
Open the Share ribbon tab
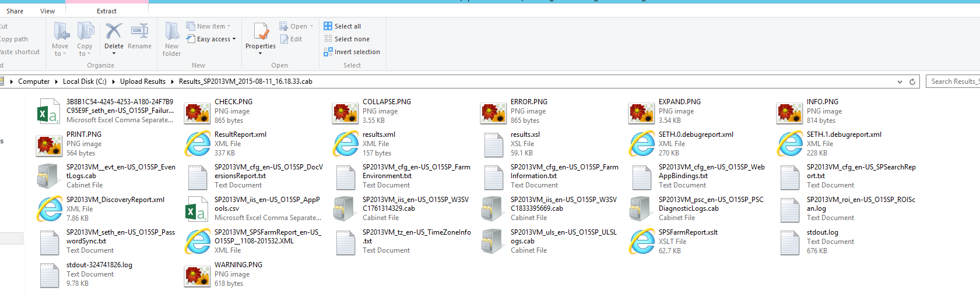tap(15, 11)
